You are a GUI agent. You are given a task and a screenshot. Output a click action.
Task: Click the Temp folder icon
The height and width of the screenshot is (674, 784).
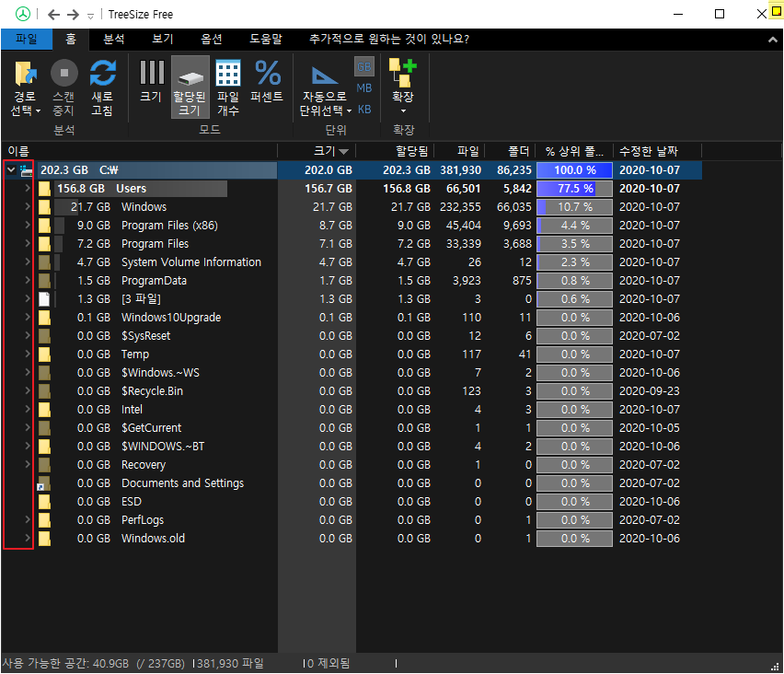(x=45, y=354)
